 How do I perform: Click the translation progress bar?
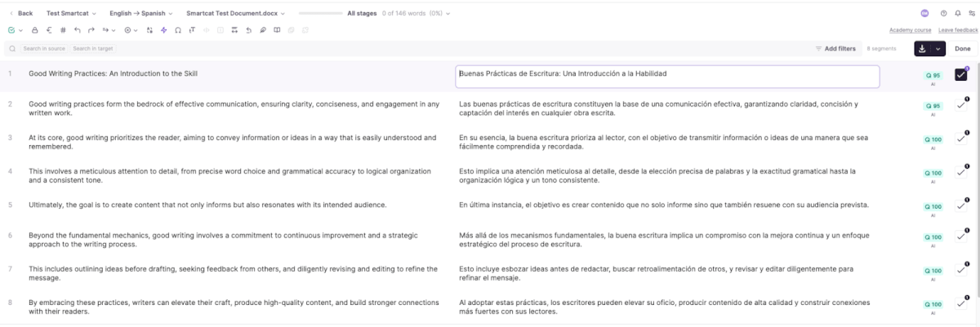coord(321,13)
